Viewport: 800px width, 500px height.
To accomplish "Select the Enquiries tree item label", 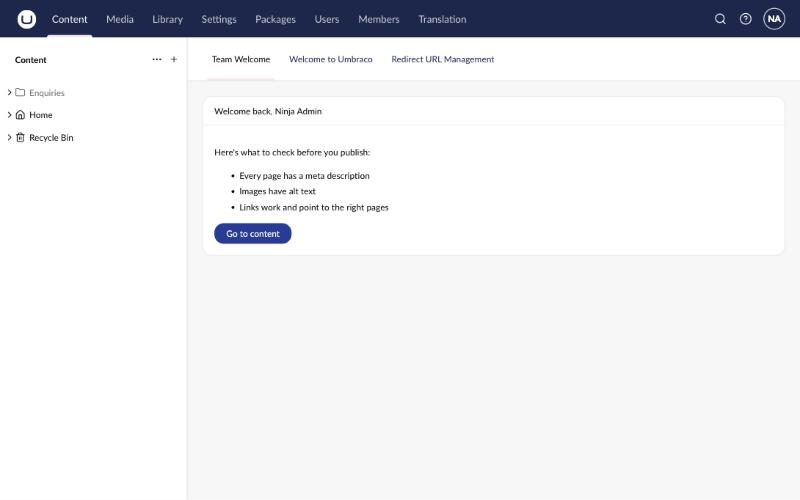I will (x=47, y=93).
